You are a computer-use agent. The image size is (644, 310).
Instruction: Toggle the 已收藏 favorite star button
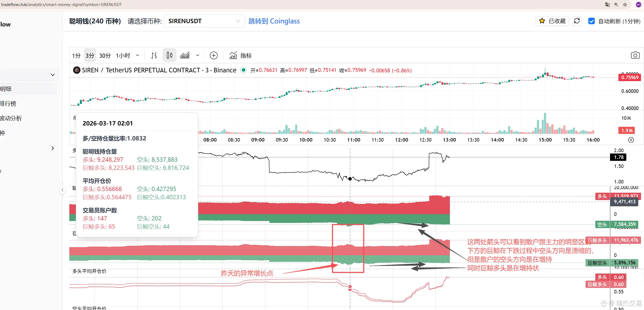click(552, 21)
